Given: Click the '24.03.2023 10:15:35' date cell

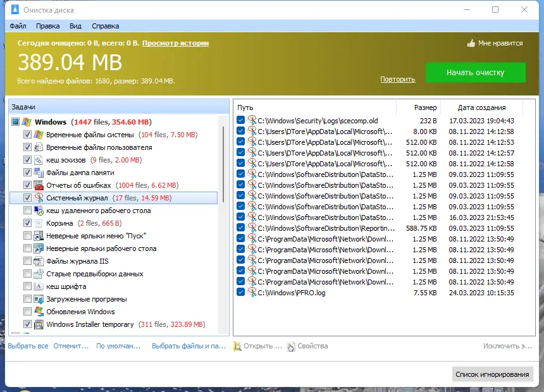Looking at the screenshot, I should (481, 293).
